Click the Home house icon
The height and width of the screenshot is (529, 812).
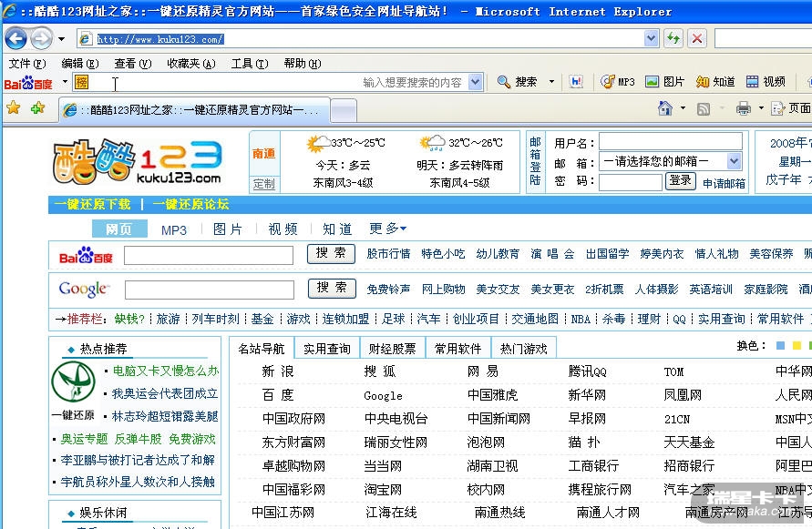665,108
